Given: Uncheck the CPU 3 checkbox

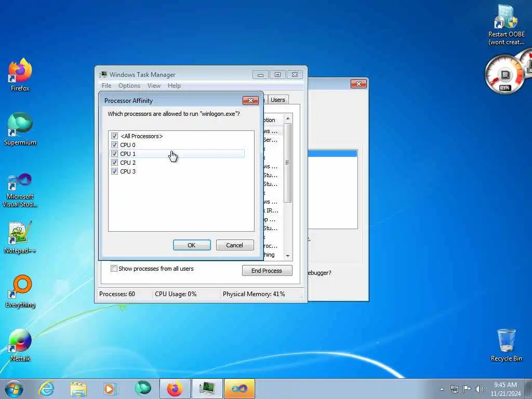Looking at the screenshot, I should [x=114, y=171].
